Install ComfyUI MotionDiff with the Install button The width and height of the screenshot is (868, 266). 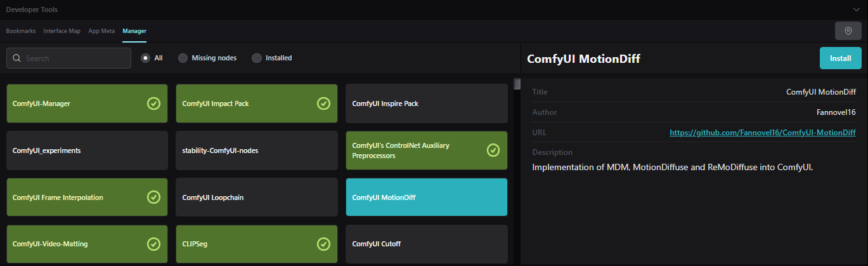point(841,58)
